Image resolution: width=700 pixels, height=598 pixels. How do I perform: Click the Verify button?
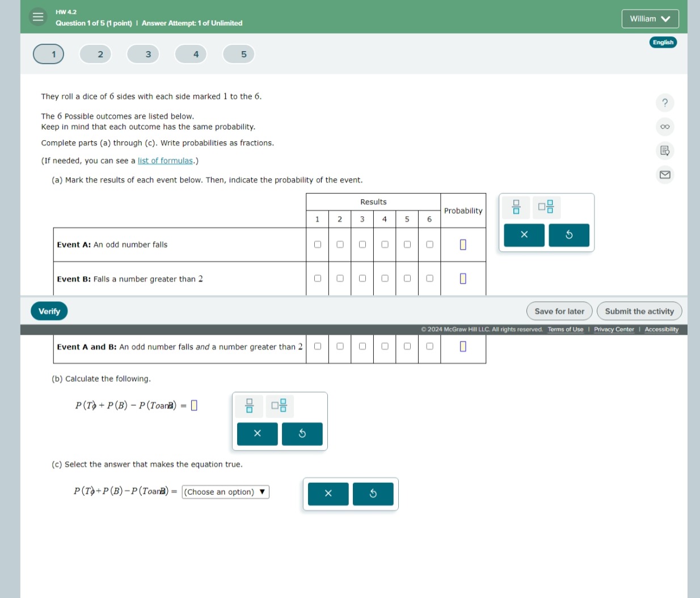tap(49, 311)
